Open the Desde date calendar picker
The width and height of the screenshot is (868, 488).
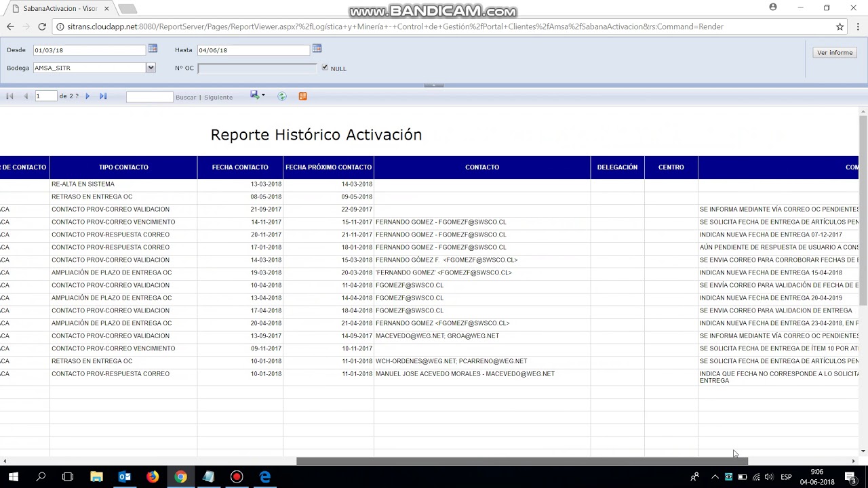pyautogui.click(x=153, y=49)
